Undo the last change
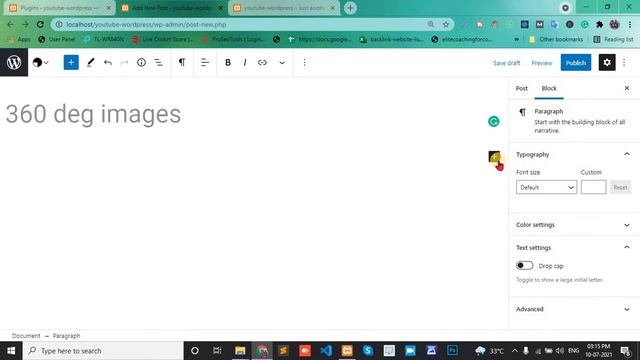 [x=108, y=62]
